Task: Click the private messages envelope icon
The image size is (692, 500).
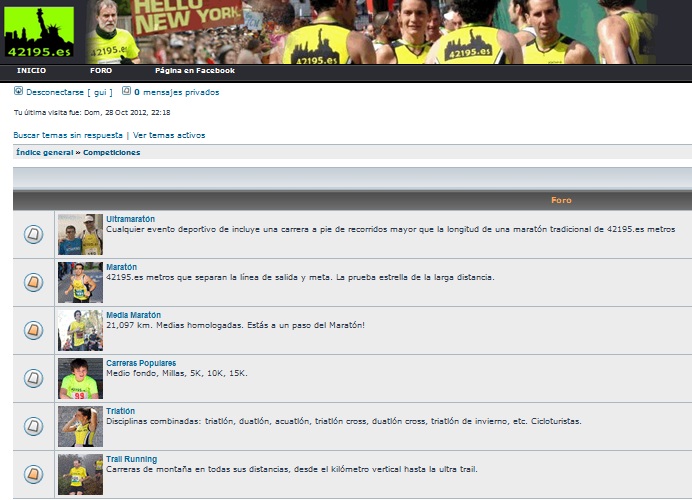Action: click(x=126, y=92)
